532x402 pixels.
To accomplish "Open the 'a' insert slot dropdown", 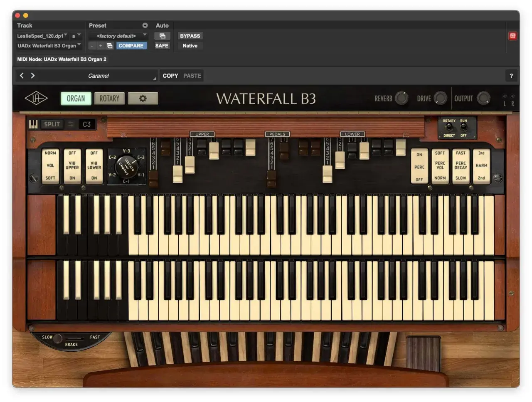I will point(76,36).
